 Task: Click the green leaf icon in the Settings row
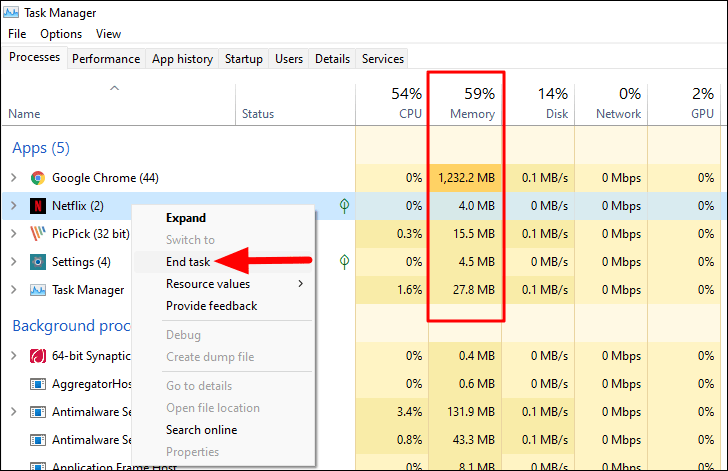pyautogui.click(x=344, y=262)
